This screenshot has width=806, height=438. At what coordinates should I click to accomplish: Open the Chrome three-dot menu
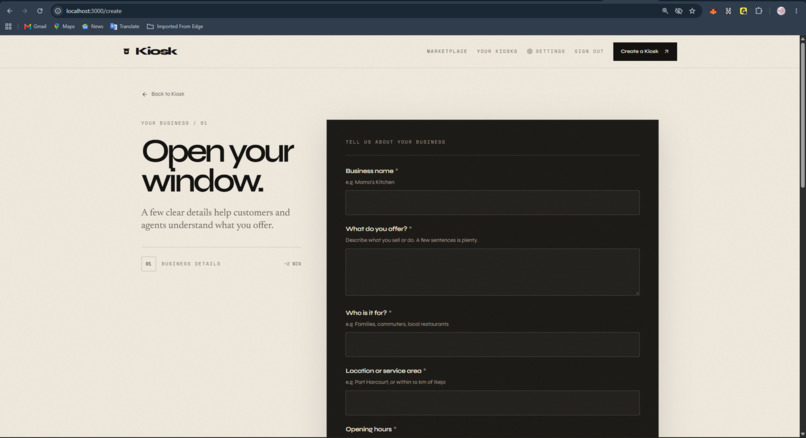click(796, 11)
